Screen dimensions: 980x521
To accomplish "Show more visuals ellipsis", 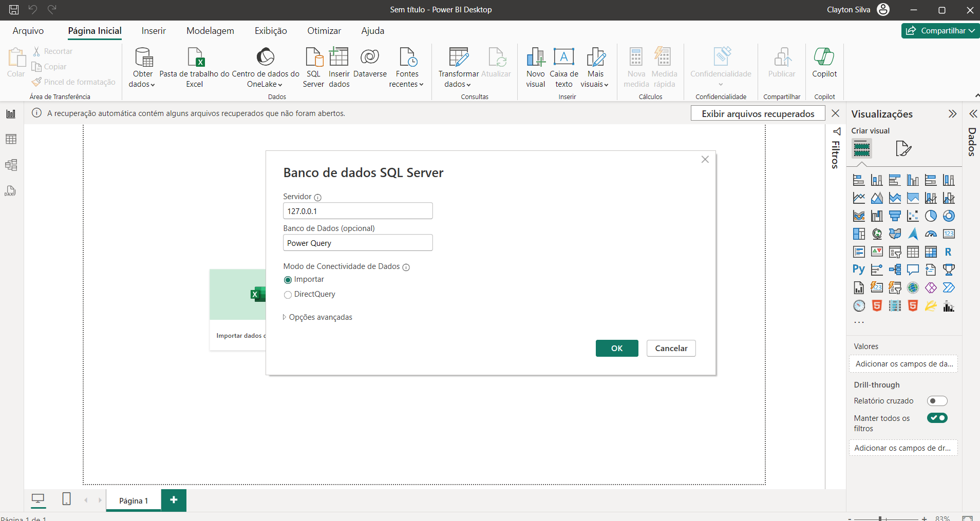I will click(859, 322).
